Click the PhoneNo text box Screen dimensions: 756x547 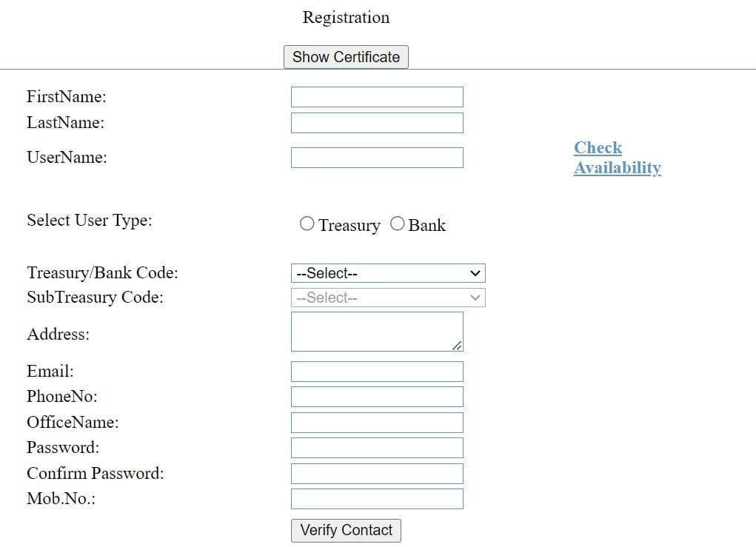click(377, 396)
